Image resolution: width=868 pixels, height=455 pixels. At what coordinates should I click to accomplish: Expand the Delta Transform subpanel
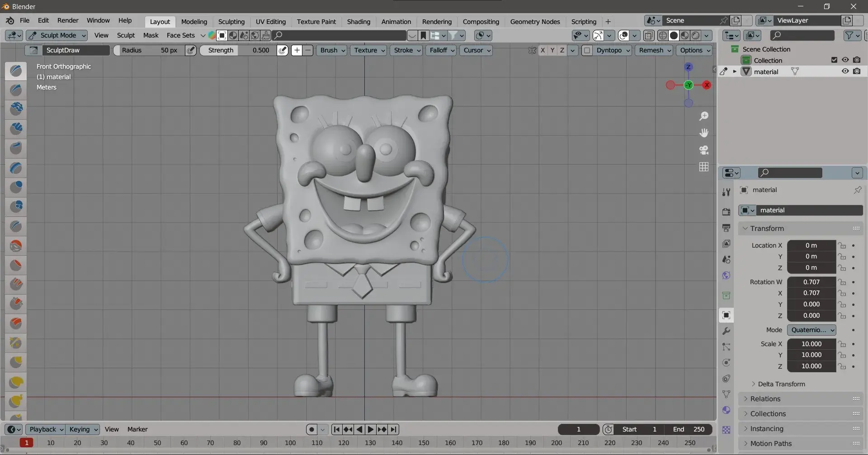click(x=781, y=384)
